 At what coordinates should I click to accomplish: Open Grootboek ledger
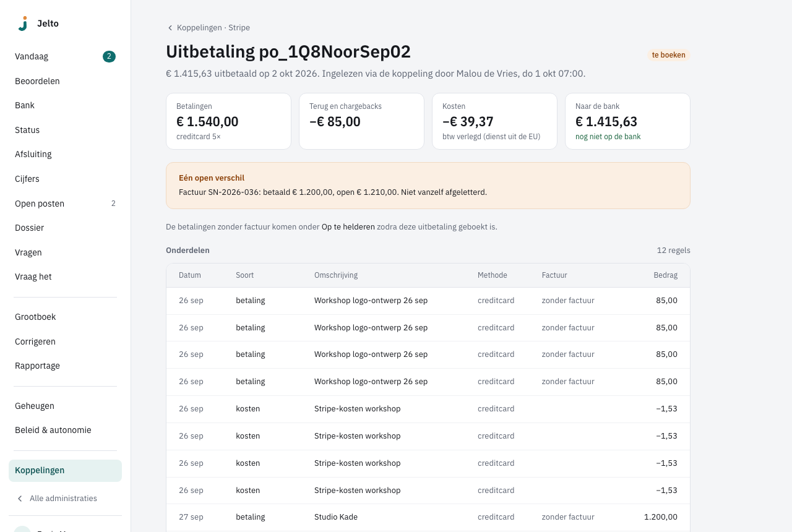65,317
